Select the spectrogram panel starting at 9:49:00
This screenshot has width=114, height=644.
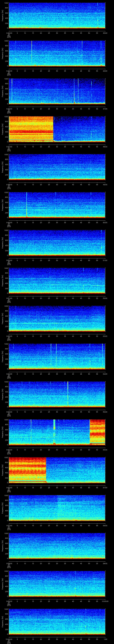point(57,205)
